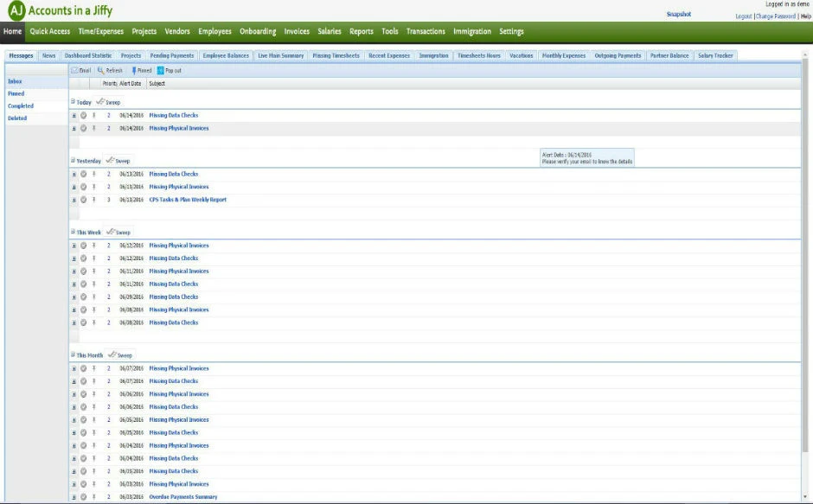Pin the 06/05/2016 Missing Physical Invoices message
813x504 pixels.
click(94, 420)
